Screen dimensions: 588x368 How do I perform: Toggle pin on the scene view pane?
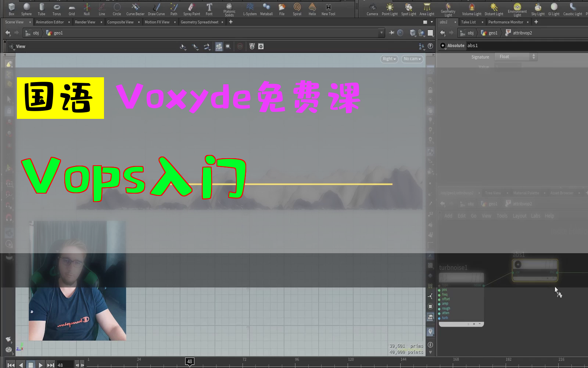click(x=392, y=33)
